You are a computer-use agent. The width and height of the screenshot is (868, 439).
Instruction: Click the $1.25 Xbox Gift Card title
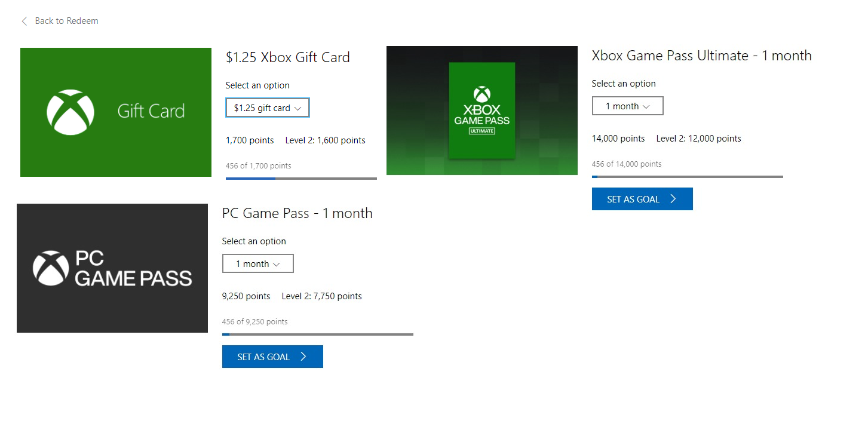coord(288,57)
